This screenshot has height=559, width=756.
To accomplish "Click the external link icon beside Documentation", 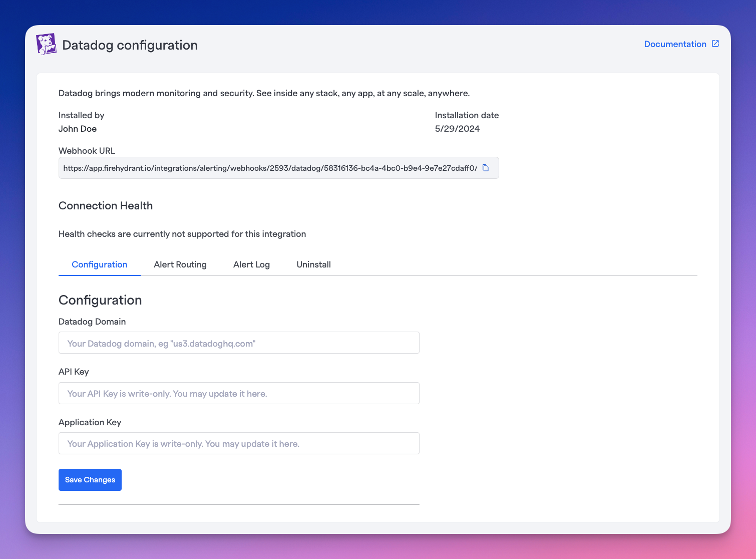I will 715,44.
